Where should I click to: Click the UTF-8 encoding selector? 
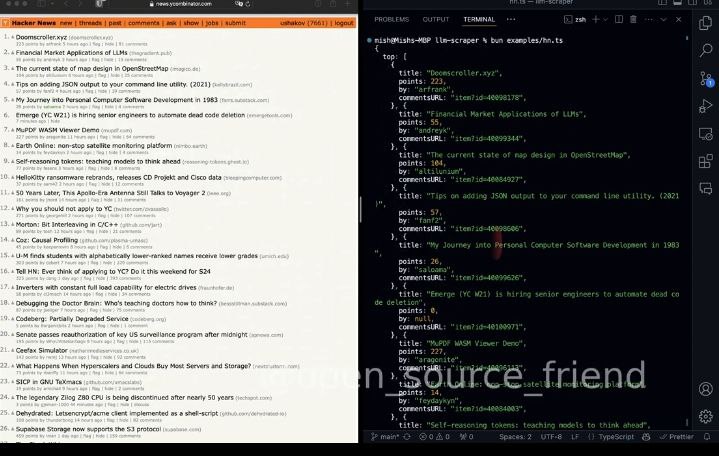pos(551,437)
